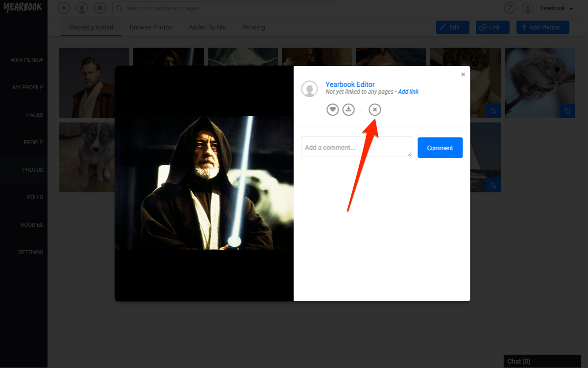The image size is (588, 368).
Task: Click the Link button
Action: (x=492, y=27)
